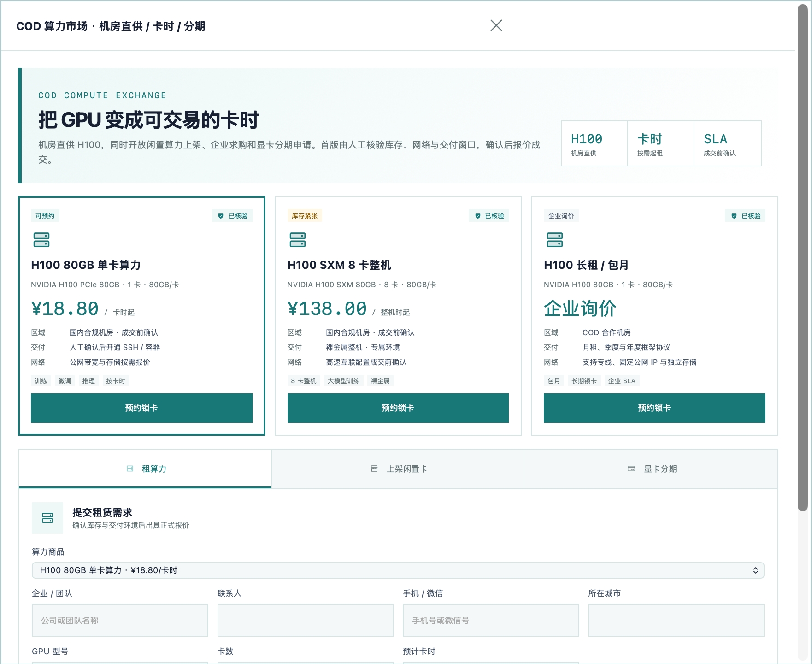Click the large 企业询价 price text
The width and height of the screenshot is (812, 664).
580,308
